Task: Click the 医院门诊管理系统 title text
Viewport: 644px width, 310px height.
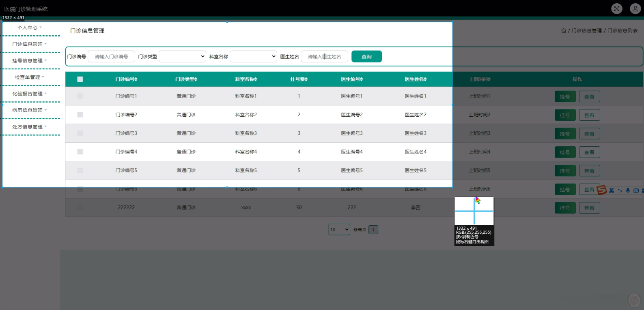Action: pos(26,9)
